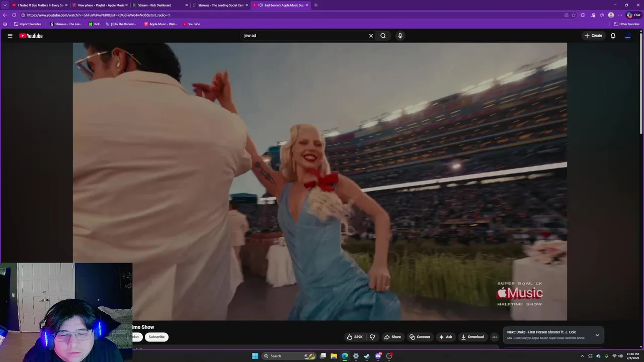This screenshot has height=362, width=644.
Task: Favorite this page with the star icon
Action: pos(574,15)
